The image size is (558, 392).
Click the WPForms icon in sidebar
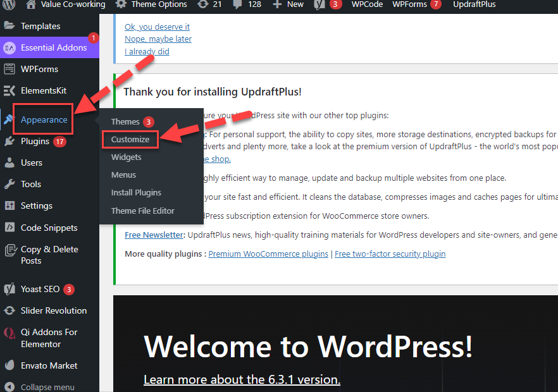(x=9, y=69)
